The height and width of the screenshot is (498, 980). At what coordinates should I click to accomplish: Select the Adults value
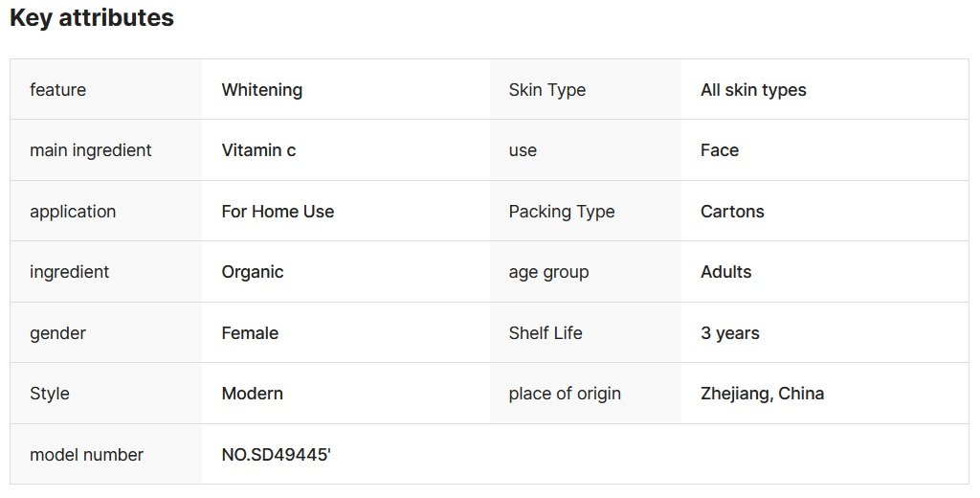[x=725, y=272]
